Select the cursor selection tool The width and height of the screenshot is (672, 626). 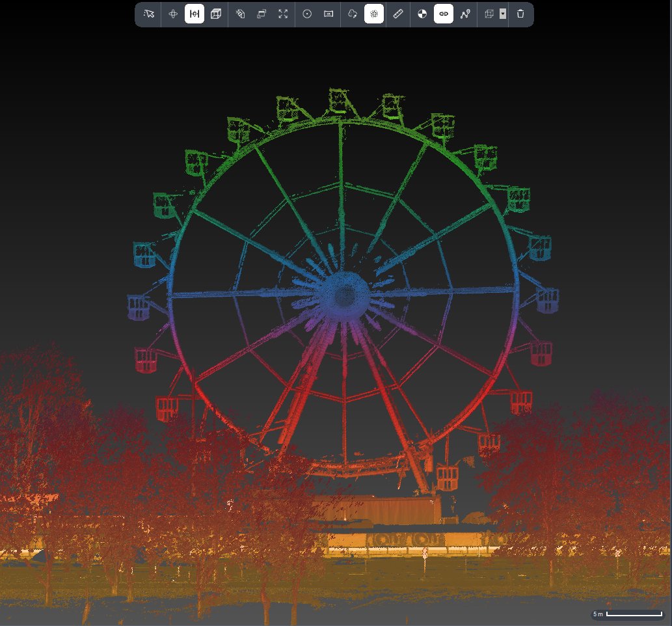click(x=149, y=14)
